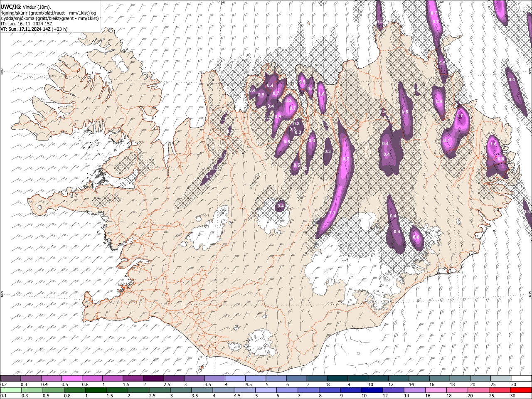Select the darkest purple 2 snowfall legend swatch
The height and width of the screenshot is (399, 532).
(153, 379)
